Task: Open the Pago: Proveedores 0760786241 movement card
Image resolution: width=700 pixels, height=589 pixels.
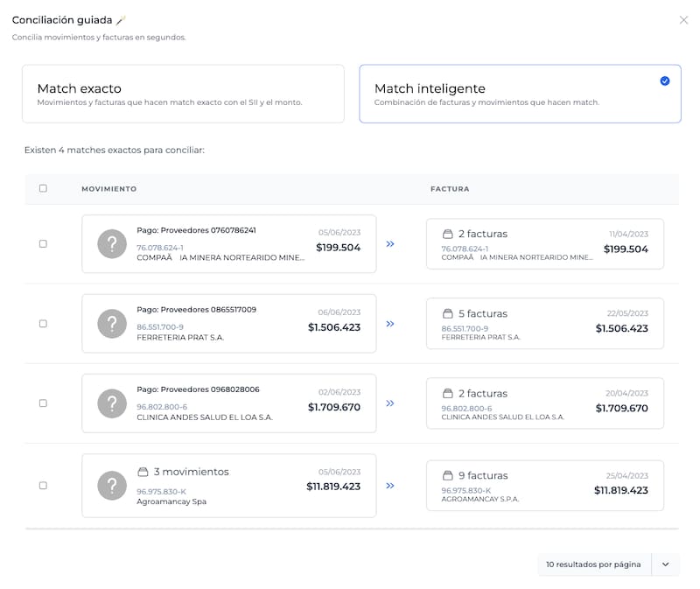Action: [x=228, y=243]
